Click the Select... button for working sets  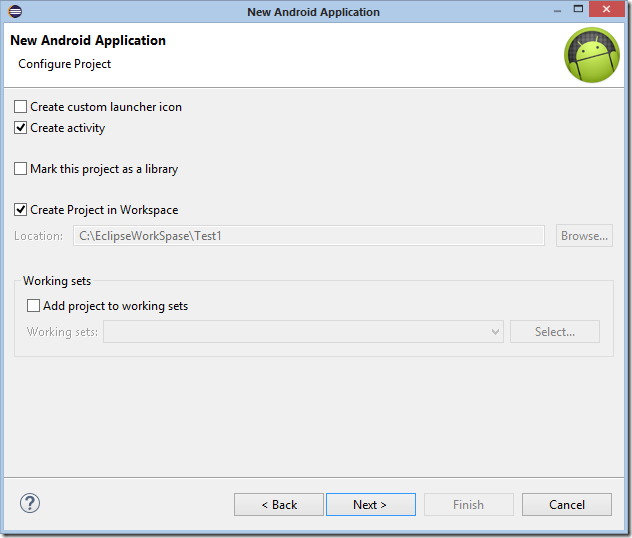pos(555,332)
